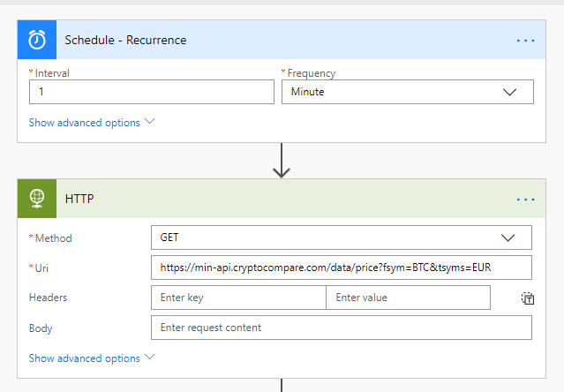The width and height of the screenshot is (564, 392).
Task: Click the Headers Enter value field
Action: [408, 298]
